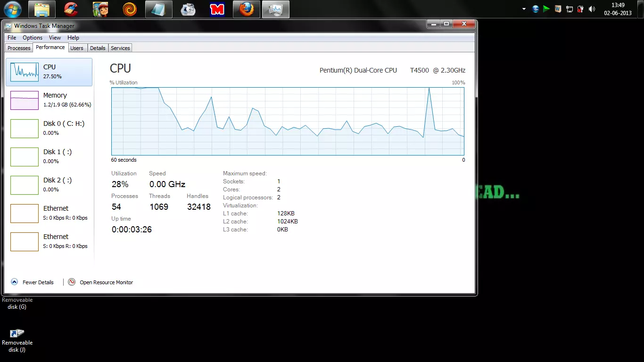Click the L1 cache value 128KB
This screenshot has height=362, width=644.
pos(286,214)
